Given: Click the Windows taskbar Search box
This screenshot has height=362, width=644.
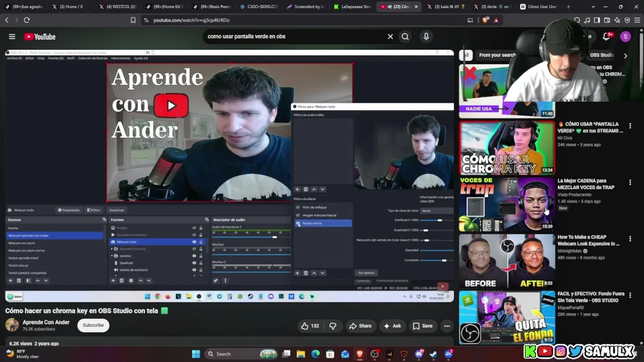Looking at the screenshot, I should [x=240, y=354].
